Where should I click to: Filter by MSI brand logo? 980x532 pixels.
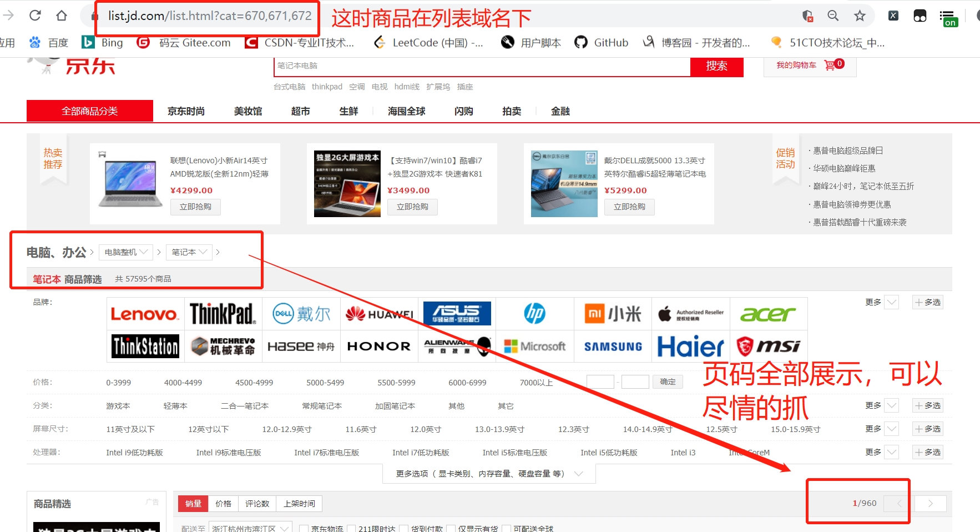tap(769, 346)
